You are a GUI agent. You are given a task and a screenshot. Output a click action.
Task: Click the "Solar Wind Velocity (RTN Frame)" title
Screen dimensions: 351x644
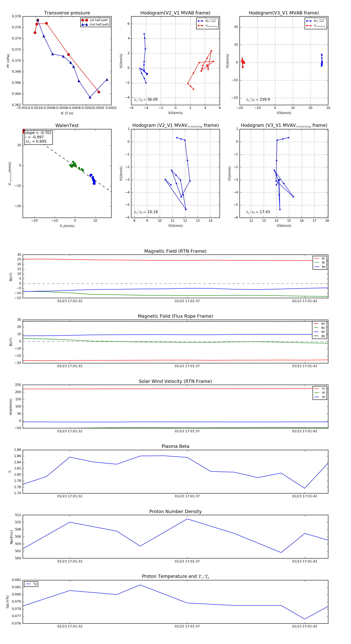point(175,382)
